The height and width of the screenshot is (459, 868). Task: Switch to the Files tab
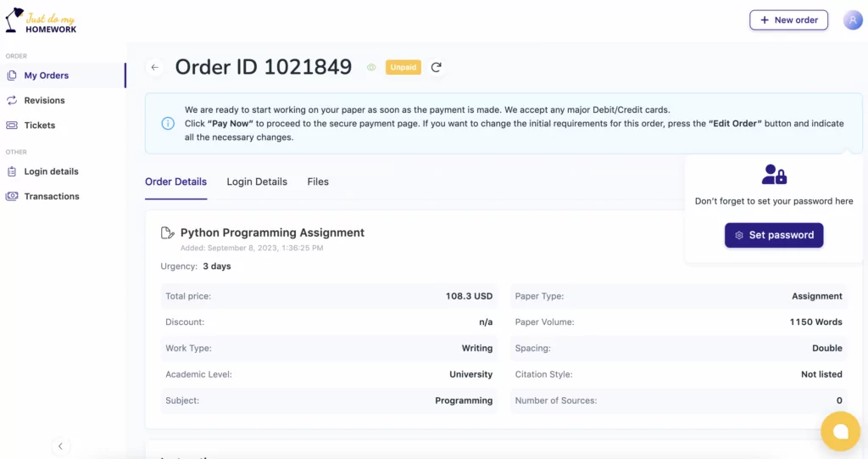318,182
